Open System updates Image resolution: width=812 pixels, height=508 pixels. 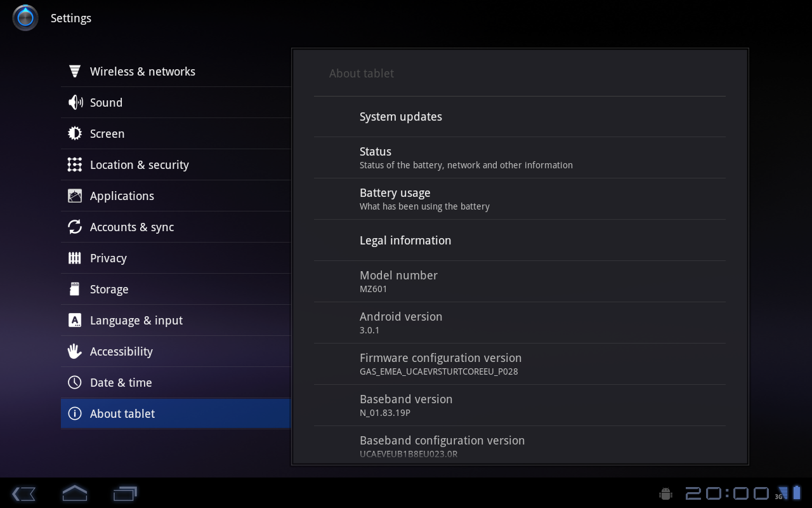click(x=520, y=117)
